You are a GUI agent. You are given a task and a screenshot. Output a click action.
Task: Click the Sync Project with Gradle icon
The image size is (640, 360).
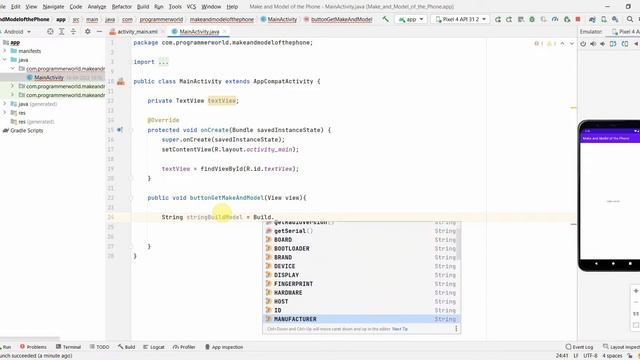(x=592, y=19)
